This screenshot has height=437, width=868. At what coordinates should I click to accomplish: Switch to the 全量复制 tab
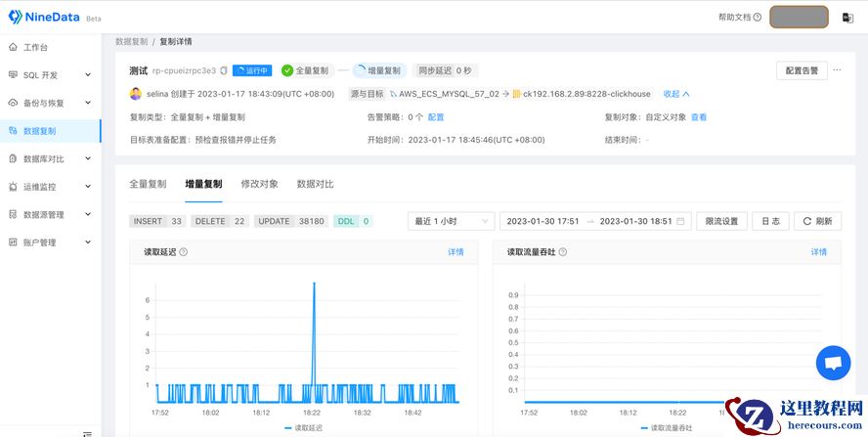coord(148,184)
